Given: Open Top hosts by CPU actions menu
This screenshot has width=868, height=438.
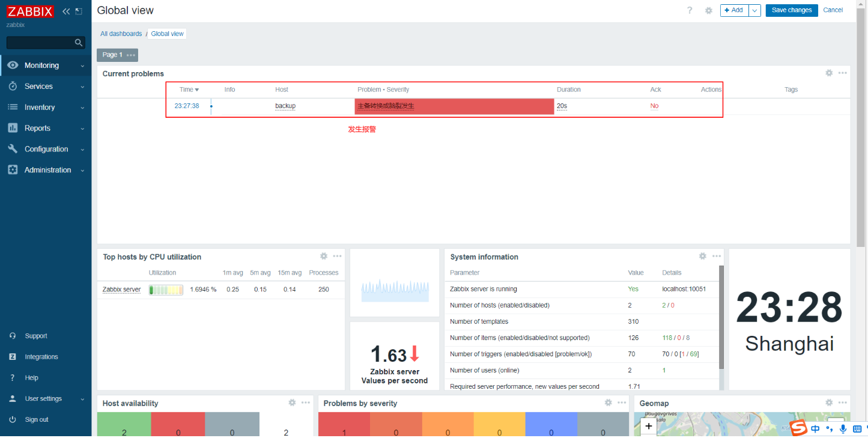Looking at the screenshot, I should click(x=338, y=256).
